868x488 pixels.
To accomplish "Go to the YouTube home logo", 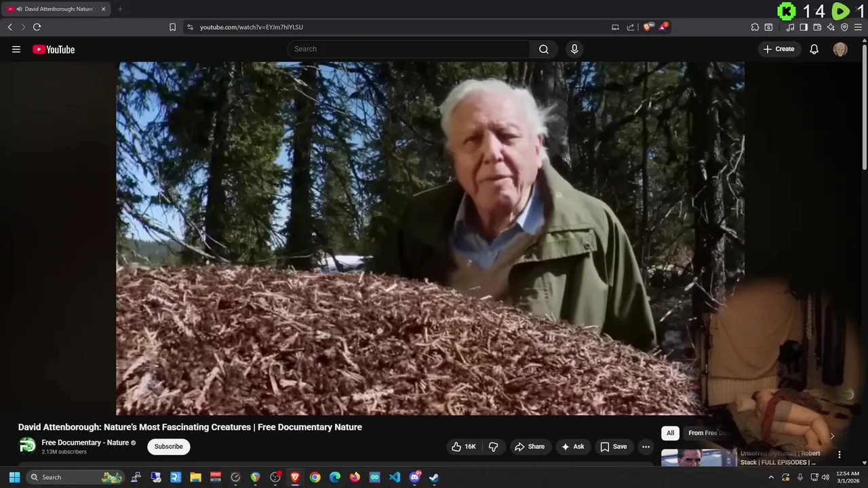I will (x=54, y=49).
